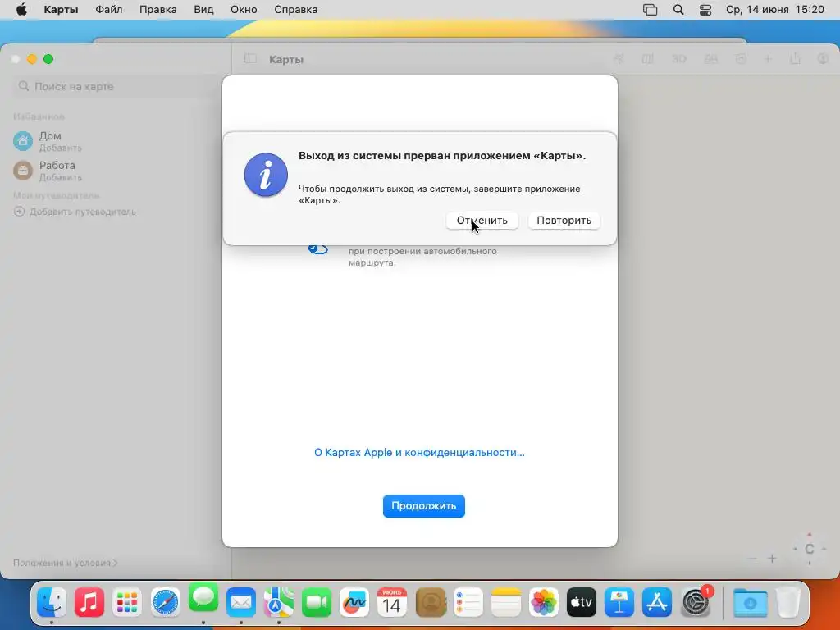Click the Избранное section header
The width and height of the screenshot is (840, 630).
[x=39, y=116]
